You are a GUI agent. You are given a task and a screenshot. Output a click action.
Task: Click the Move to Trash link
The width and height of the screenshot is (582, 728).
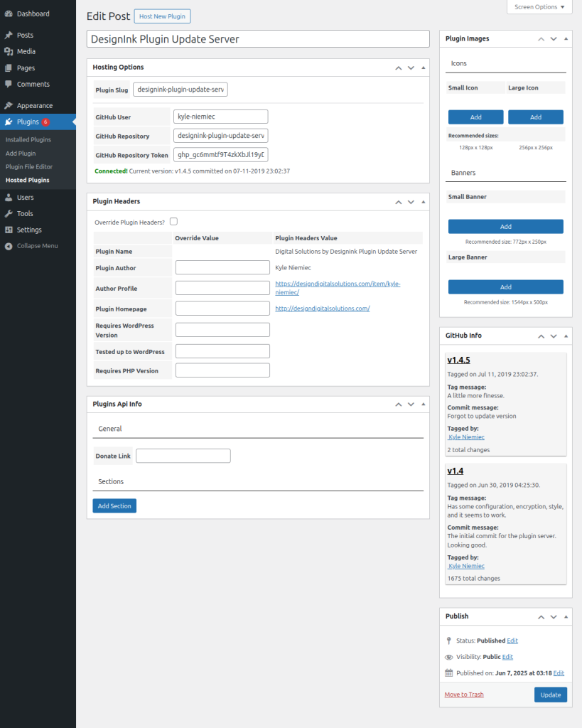tap(464, 695)
